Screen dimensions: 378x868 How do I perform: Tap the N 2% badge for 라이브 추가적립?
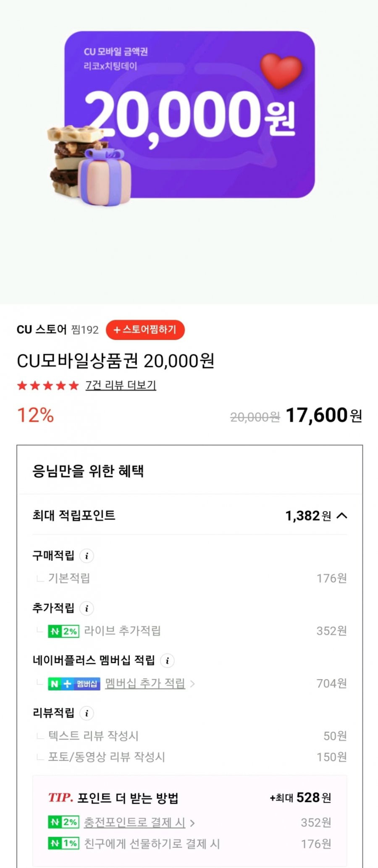click(64, 631)
